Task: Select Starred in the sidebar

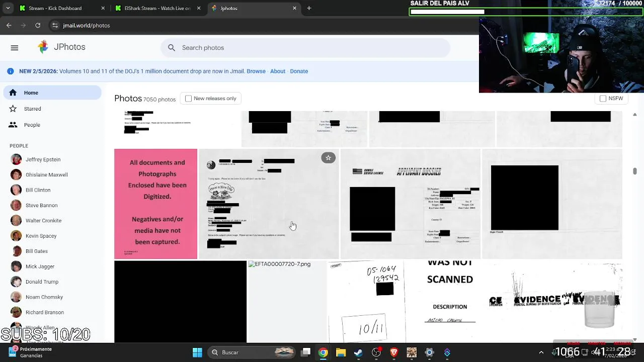Action: pyautogui.click(x=52, y=109)
